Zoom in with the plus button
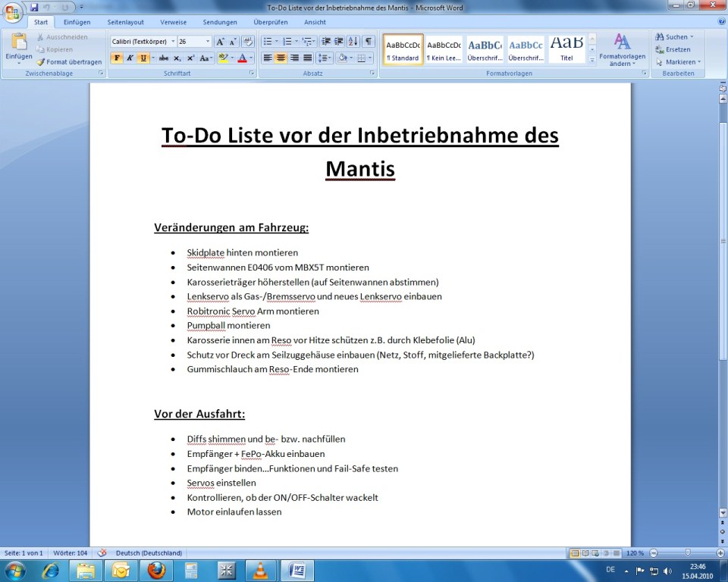The image size is (728, 582). (720, 552)
